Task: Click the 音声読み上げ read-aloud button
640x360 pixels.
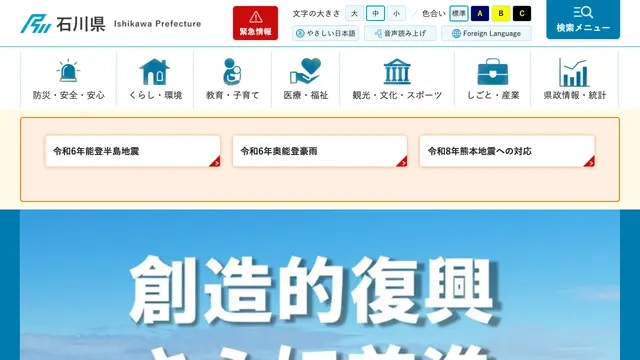Action: point(400,33)
